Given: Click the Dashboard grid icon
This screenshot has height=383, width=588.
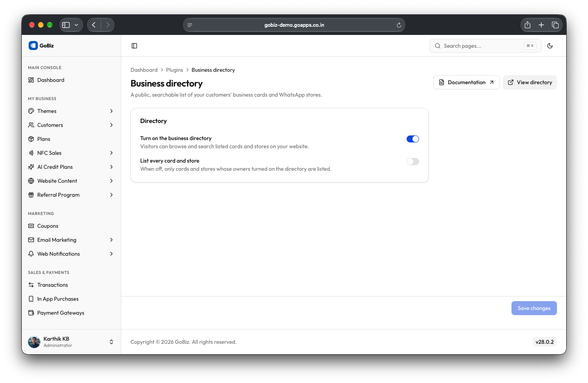Looking at the screenshot, I should [31, 80].
